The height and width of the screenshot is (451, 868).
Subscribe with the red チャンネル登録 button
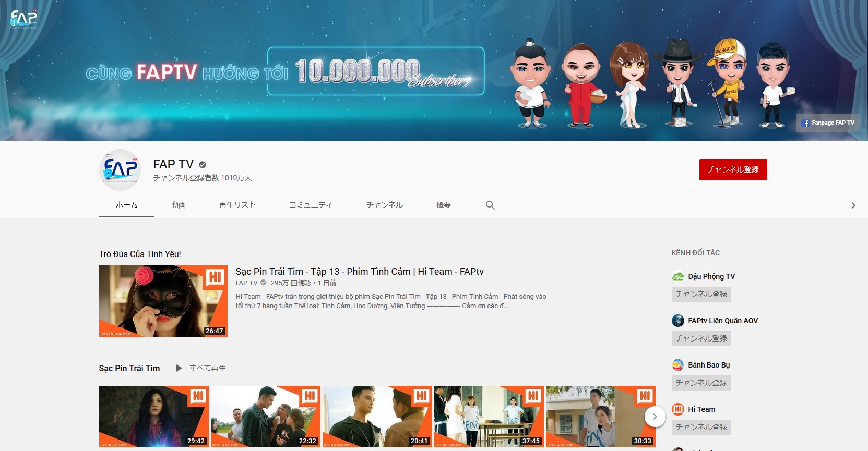point(733,169)
